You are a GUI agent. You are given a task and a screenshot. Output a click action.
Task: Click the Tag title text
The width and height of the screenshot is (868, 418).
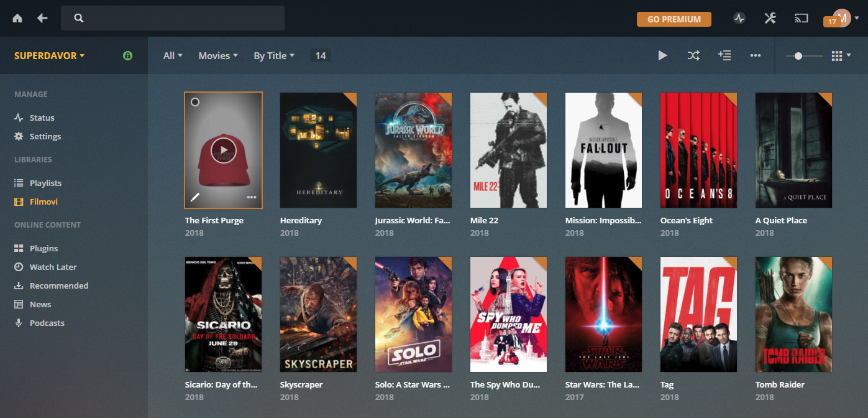pos(667,384)
